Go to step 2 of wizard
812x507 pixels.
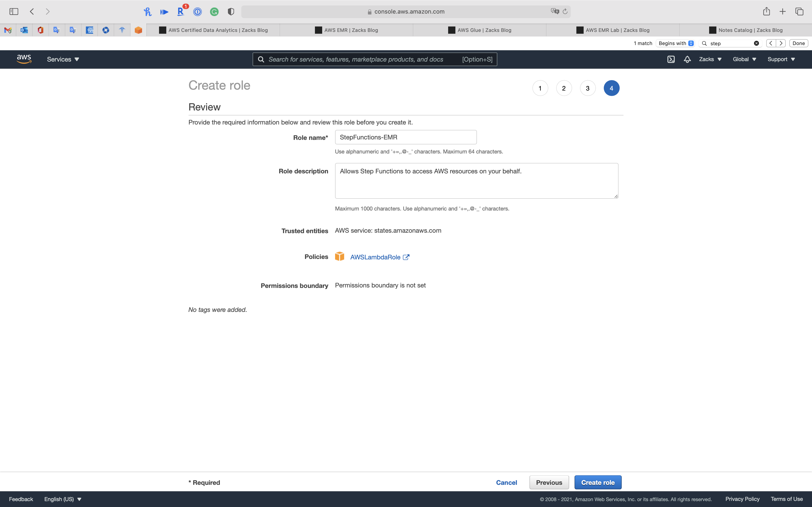564,88
